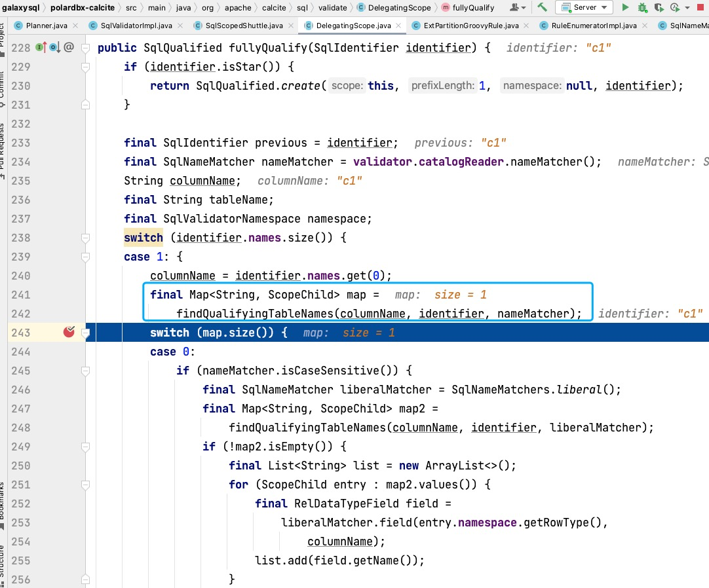Screen dimensions: 709x588
Task: Click the class icon on the Planner.java tab
Action: coord(18,26)
